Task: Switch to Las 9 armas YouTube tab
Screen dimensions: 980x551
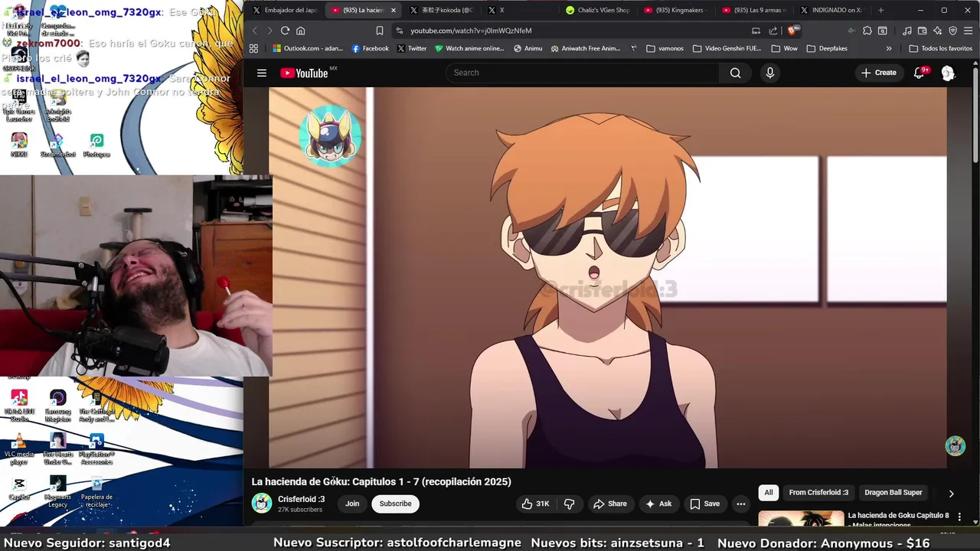Action: tap(753, 10)
